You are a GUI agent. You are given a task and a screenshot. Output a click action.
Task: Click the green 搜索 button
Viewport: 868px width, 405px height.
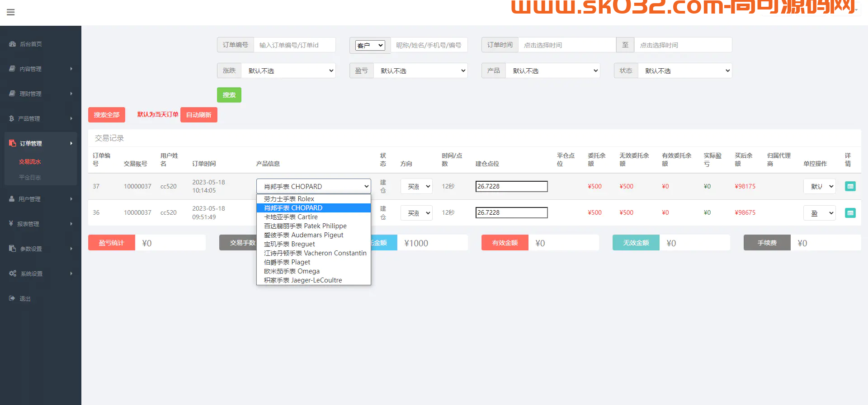click(229, 95)
